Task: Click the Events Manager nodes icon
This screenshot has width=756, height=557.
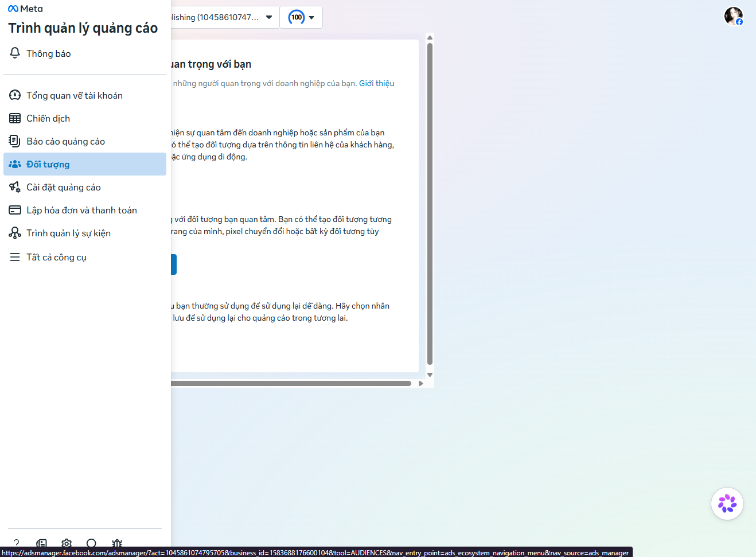Action: 15,233
